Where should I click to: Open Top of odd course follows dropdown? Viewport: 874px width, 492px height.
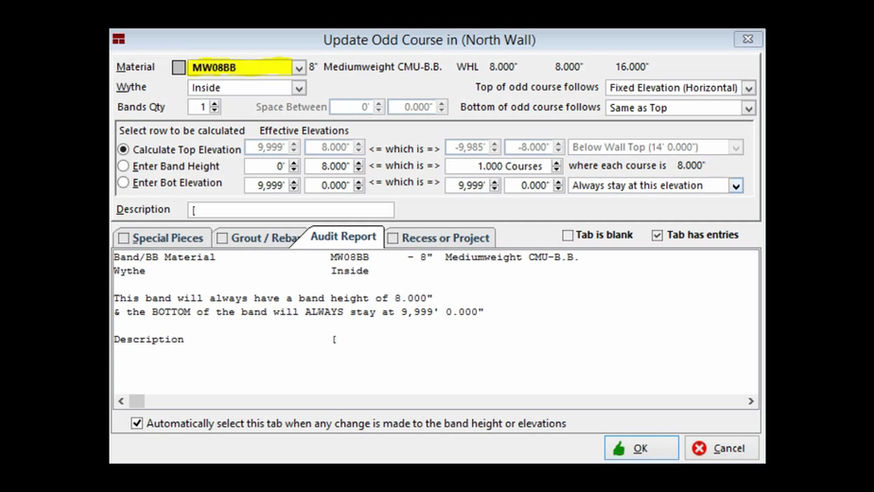(x=749, y=88)
